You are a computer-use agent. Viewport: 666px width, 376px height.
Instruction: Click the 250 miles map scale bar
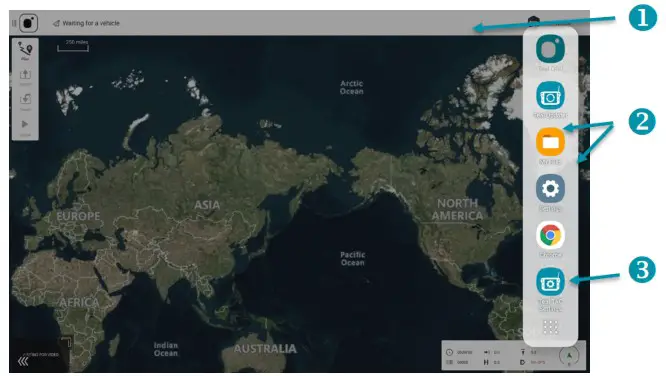[x=73, y=45]
